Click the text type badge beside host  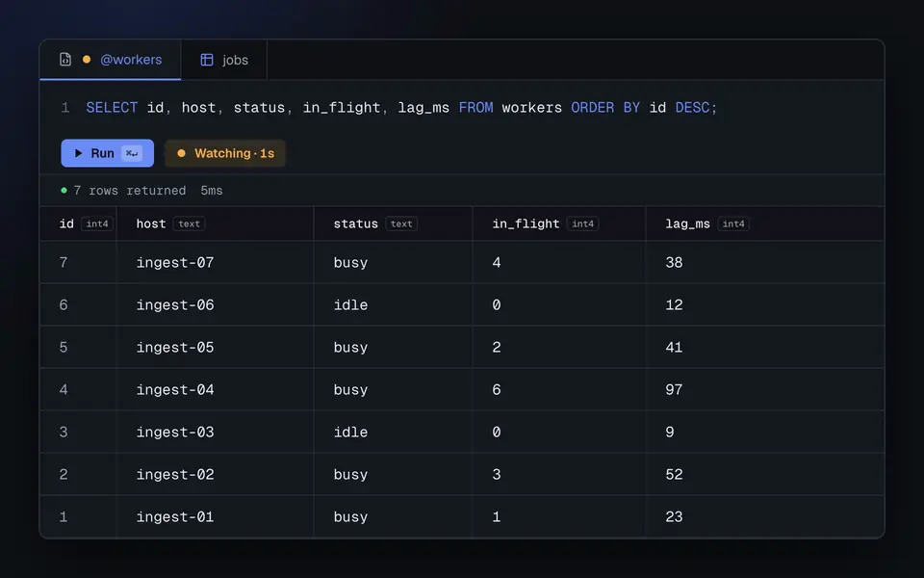coord(190,223)
